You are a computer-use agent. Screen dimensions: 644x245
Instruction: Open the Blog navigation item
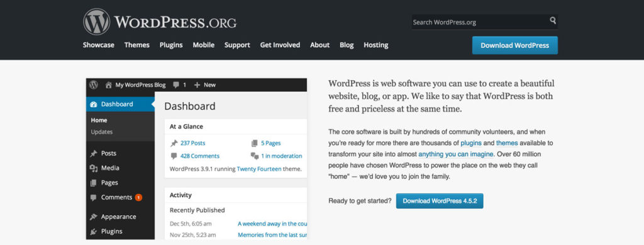coord(347,45)
